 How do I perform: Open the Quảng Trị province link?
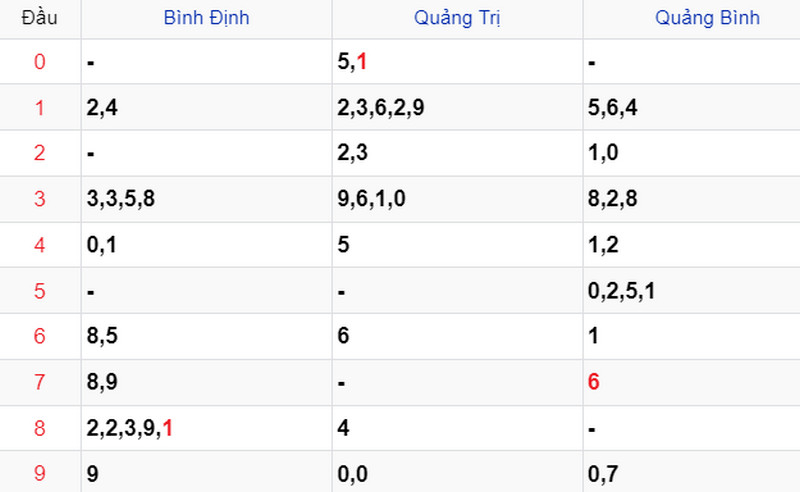[457, 18]
